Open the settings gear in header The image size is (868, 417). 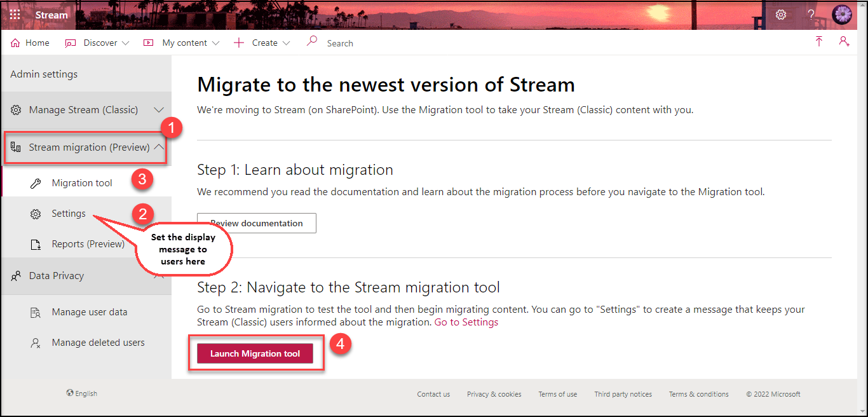pos(781,15)
